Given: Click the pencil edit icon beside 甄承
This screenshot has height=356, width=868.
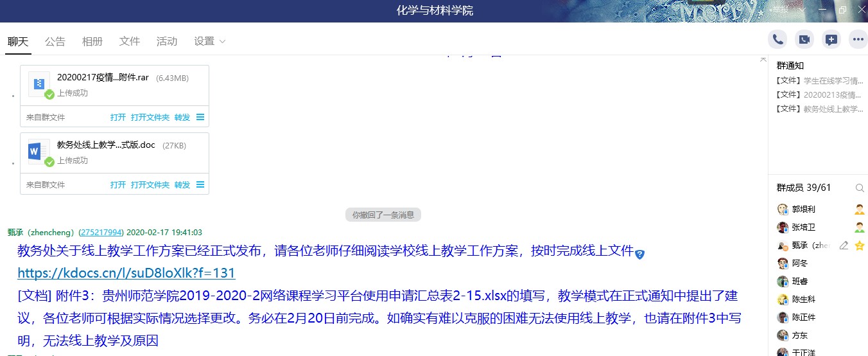Looking at the screenshot, I should coord(844,245).
